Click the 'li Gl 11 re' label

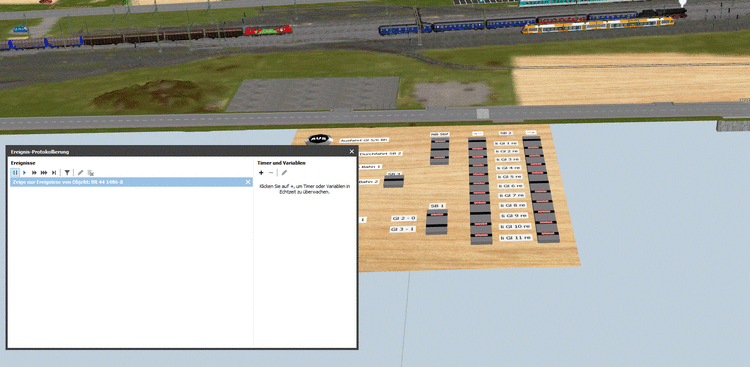tap(516, 238)
